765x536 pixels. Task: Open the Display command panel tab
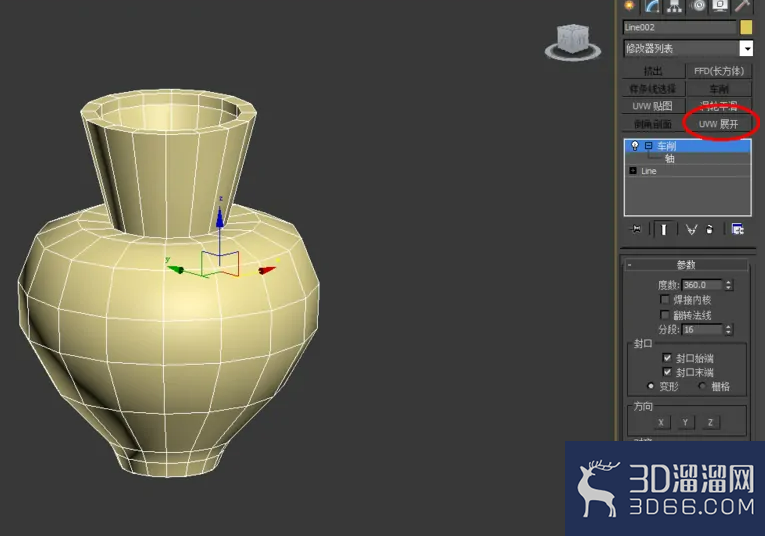click(x=720, y=5)
